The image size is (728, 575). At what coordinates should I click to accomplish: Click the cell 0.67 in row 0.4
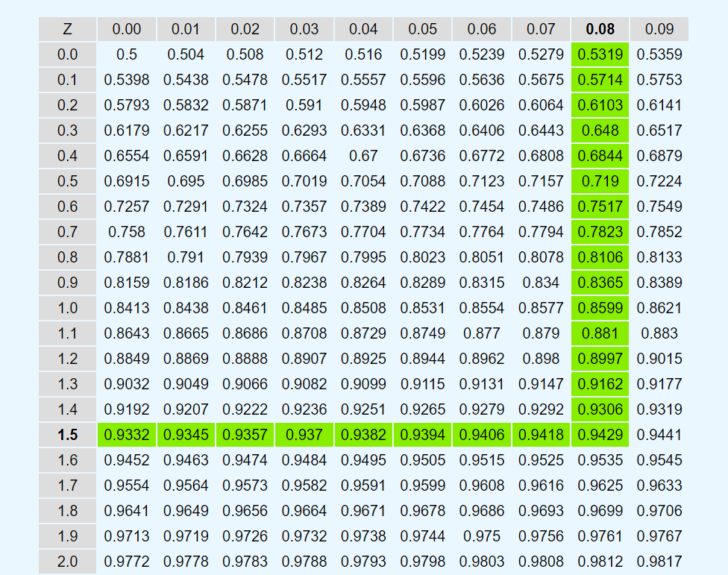coord(363,156)
